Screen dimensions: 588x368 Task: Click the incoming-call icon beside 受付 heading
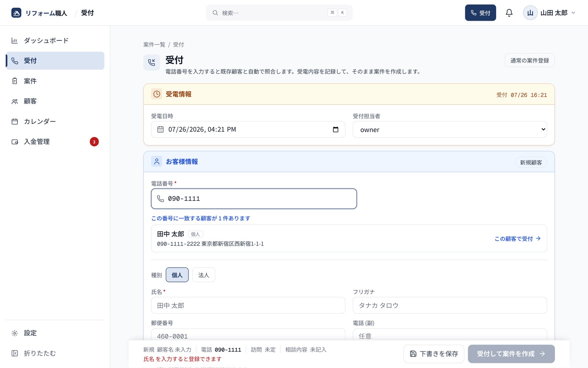pos(151,63)
